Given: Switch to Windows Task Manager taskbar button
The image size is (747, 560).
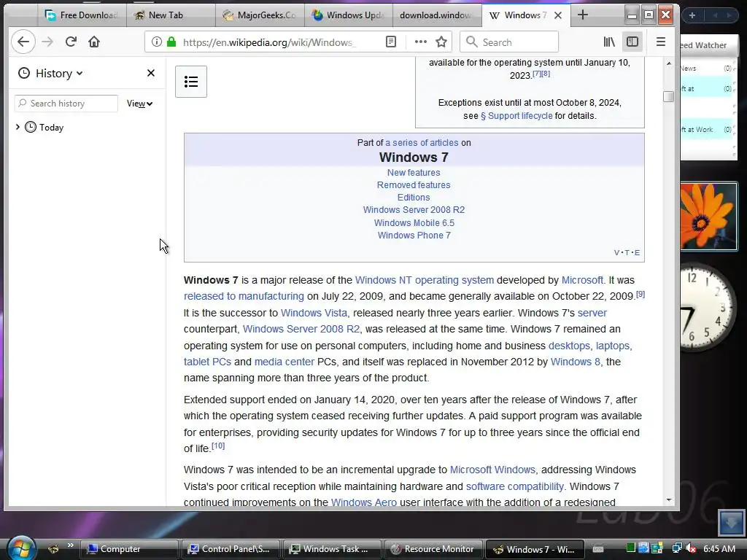Looking at the screenshot, I should point(332,549).
